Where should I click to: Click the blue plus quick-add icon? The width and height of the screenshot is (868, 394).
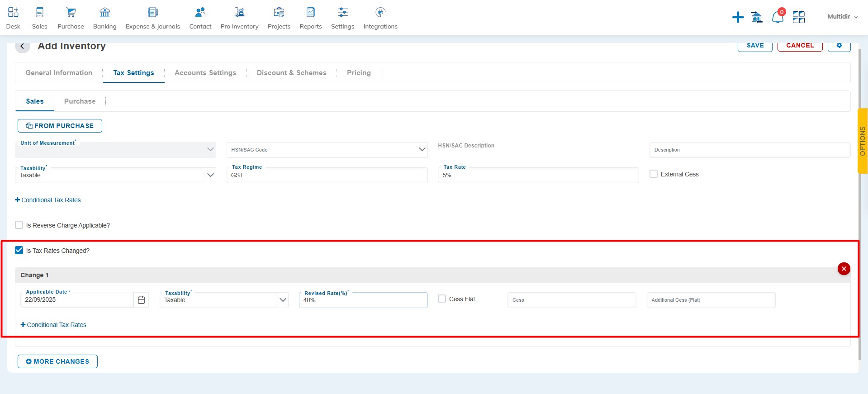tap(738, 18)
